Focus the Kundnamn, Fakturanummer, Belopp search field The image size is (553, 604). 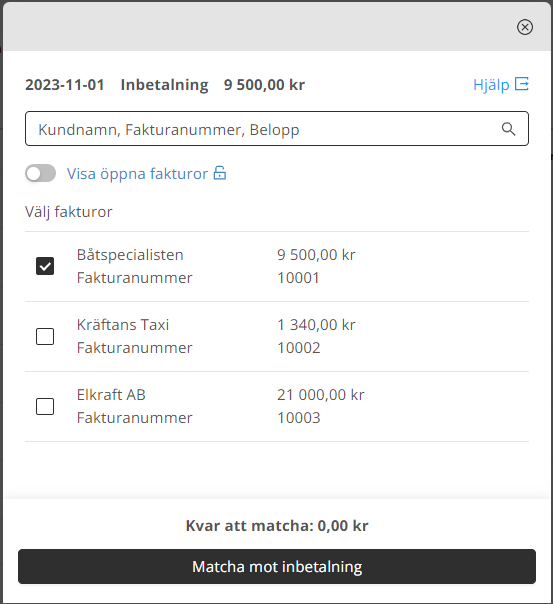(277, 129)
